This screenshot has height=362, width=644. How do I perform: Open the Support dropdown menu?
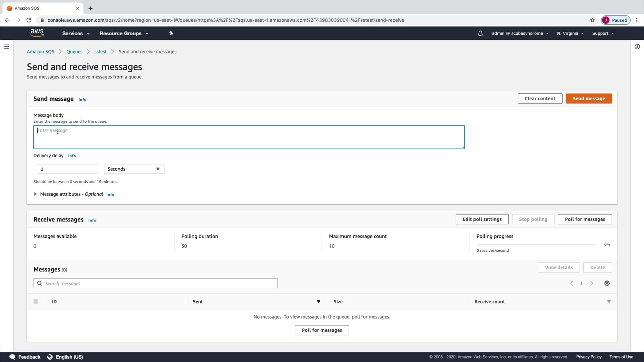tap(603, 33)
